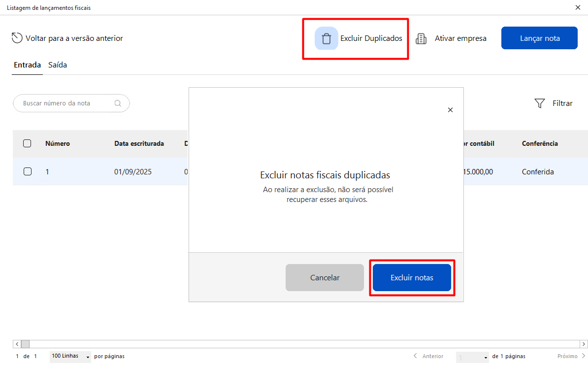
Task: Go to the Próximo page
Action: pyautogui.click(x=571, y=356)
